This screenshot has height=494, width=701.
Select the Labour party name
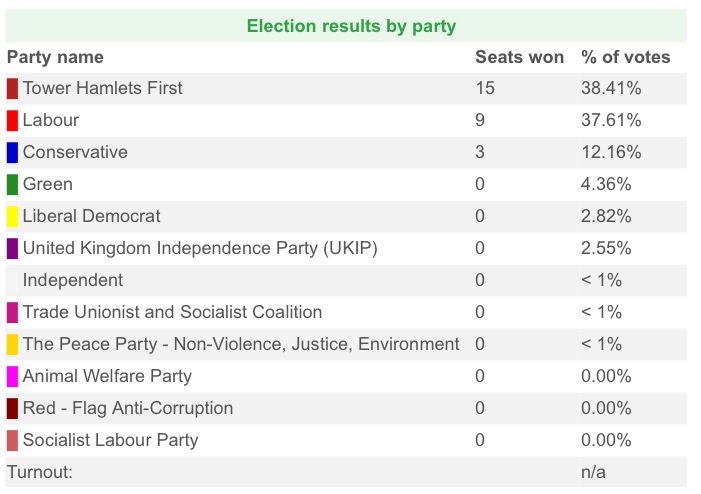50,120
